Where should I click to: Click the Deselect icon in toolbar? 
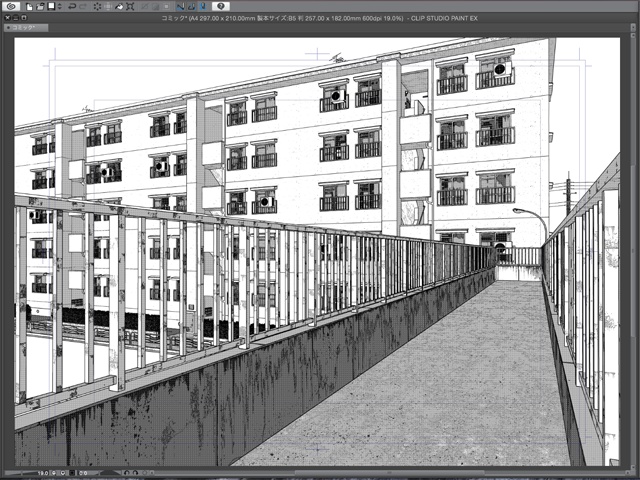tap(144, 6)
